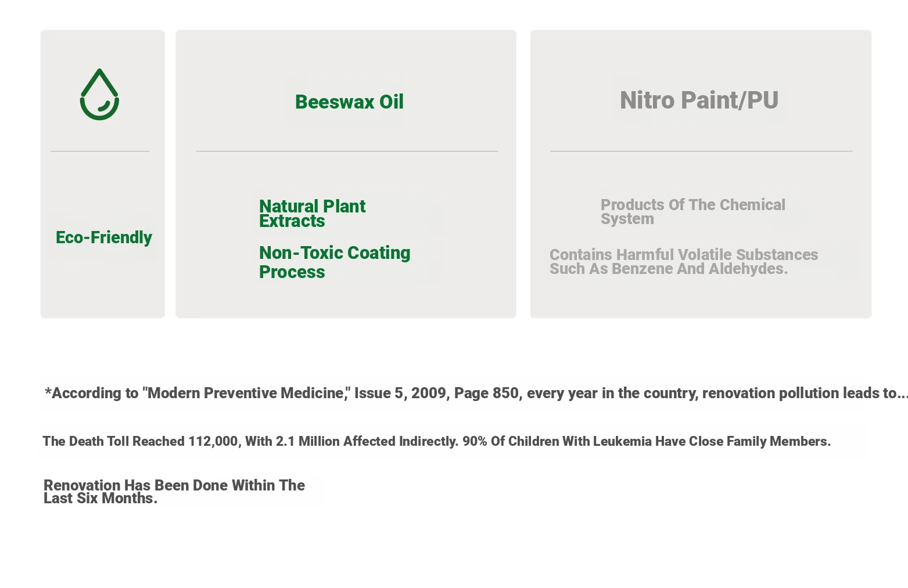Click the Last Six Months phrase
The width and height of the screenshot is (908, 588).
pyautogui.click(x=101, y=499)
